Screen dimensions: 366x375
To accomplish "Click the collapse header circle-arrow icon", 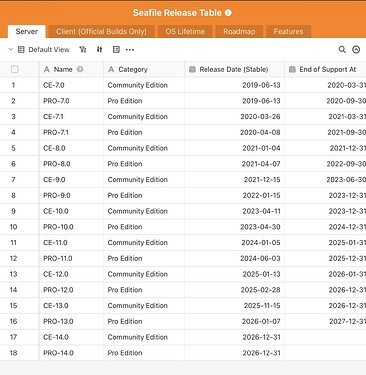I will [356, 49].
